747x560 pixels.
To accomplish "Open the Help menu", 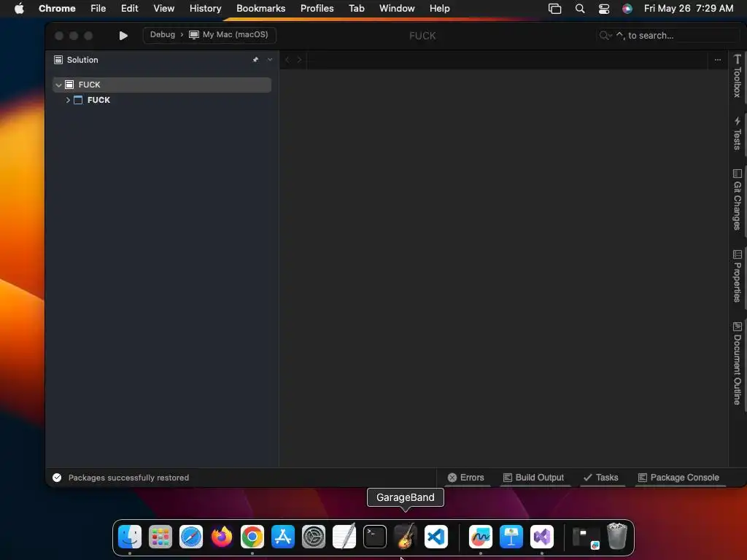I will point(439,8).
